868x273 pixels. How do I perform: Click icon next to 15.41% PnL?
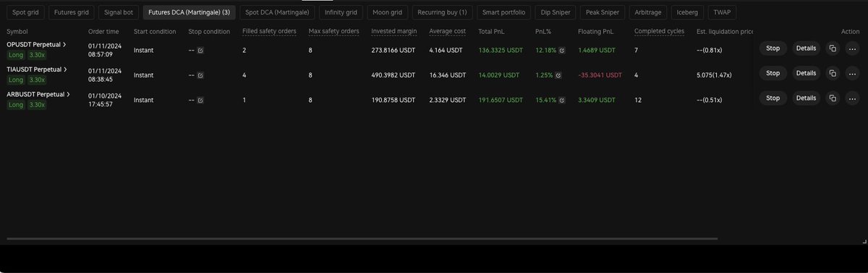[562, 99]
